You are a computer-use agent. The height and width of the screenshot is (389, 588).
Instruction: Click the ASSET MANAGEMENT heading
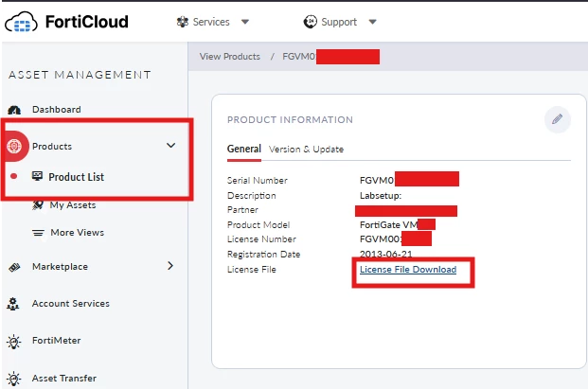(x=80, y=75)
